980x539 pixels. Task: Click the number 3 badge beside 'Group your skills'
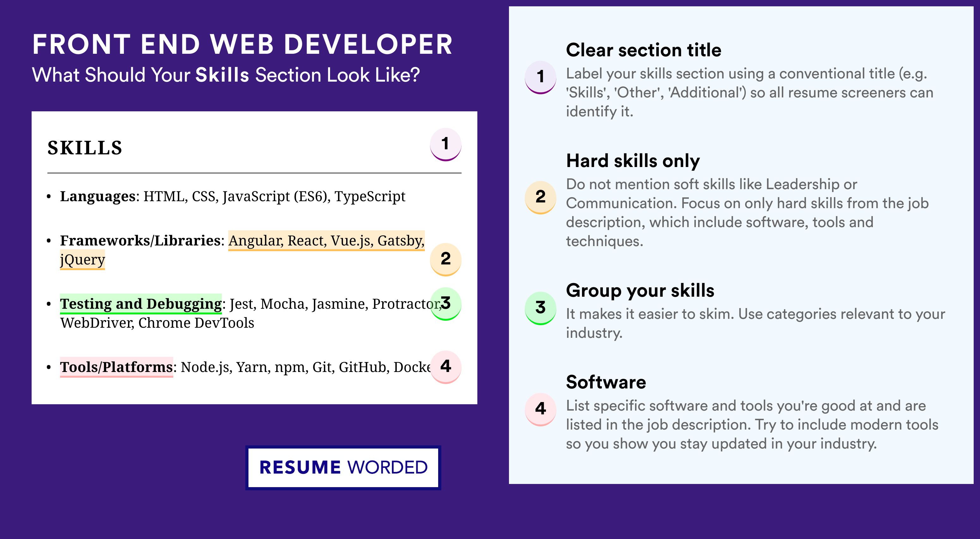pos(541,308)
